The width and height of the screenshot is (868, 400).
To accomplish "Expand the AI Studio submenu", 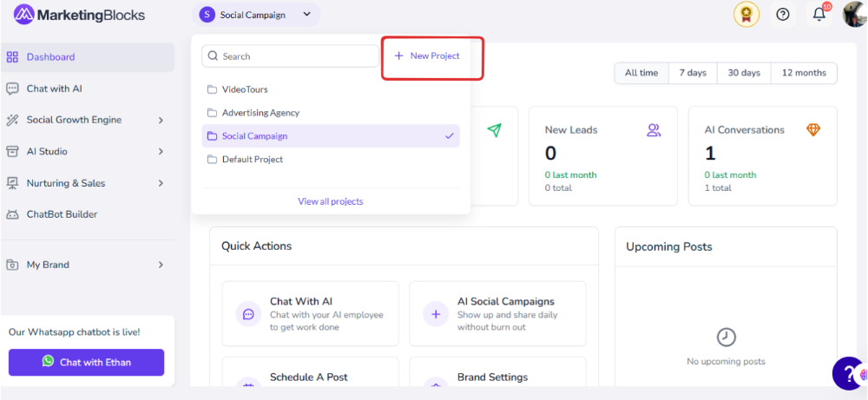I will 161,152.
